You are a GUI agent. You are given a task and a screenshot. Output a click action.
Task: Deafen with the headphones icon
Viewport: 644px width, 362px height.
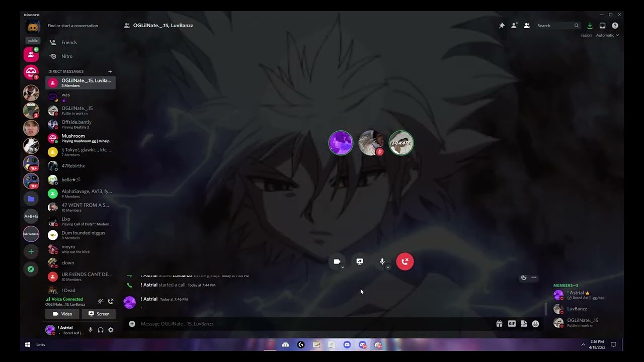[x=101, y=330]
